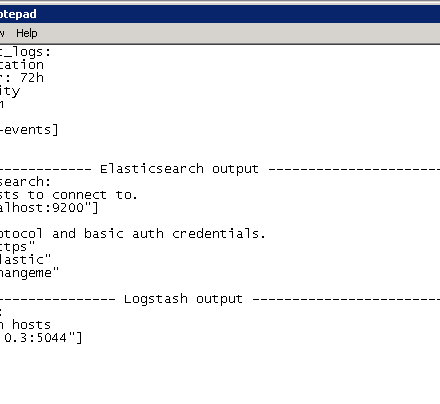440x404 pixels.
Task: Place cursor on the ttps" protocol line
Action: tap(17, 247)
